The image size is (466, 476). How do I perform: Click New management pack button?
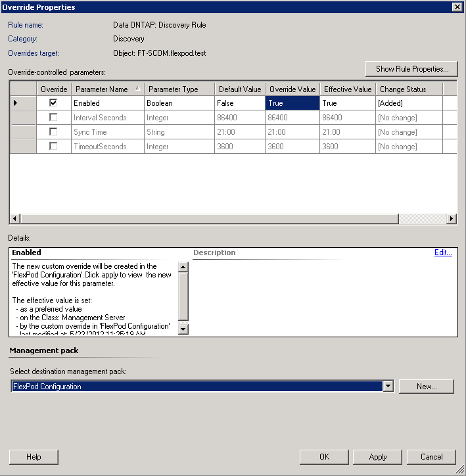[x=426, y=387]
